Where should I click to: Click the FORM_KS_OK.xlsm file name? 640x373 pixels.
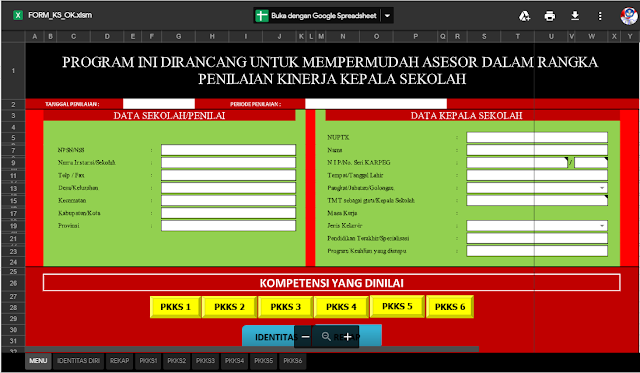(x=60, y=16)
